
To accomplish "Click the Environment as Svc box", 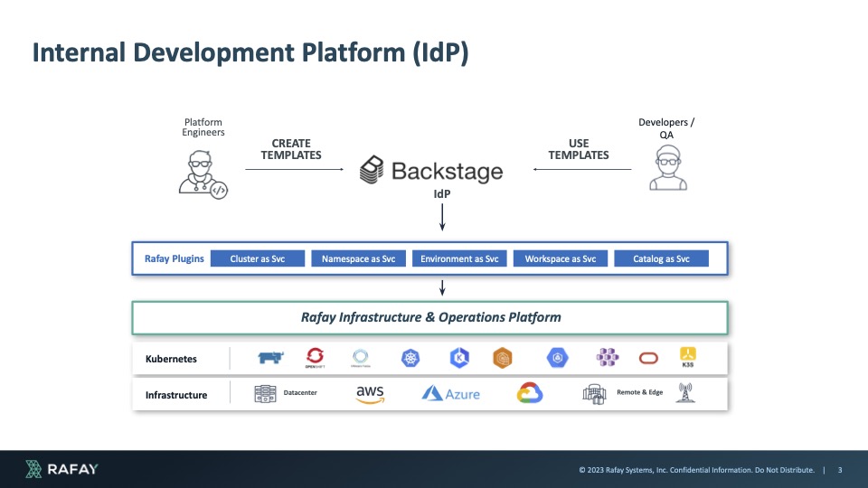I will [459, 258].
